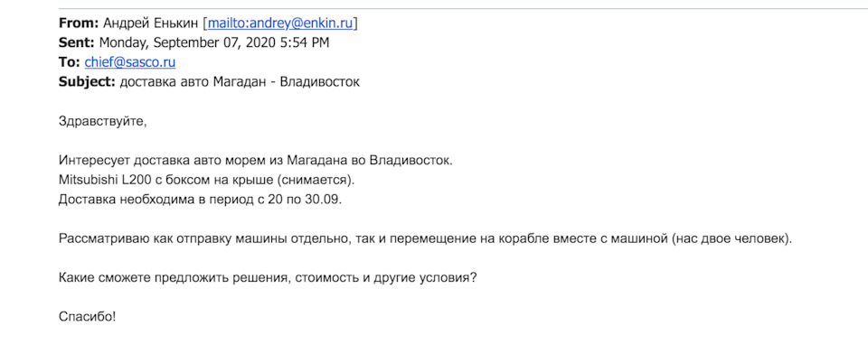Open the chief@sasco.ru recipient link

coord(130,62)
